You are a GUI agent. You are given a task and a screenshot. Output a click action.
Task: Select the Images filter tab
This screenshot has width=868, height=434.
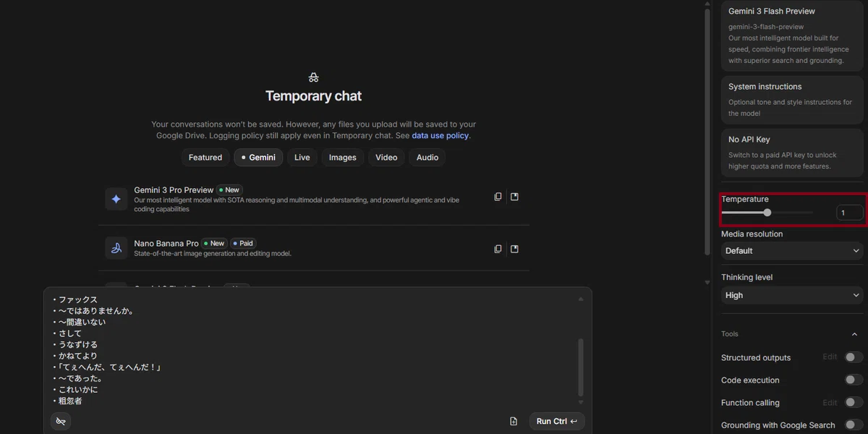pos(343,158)
